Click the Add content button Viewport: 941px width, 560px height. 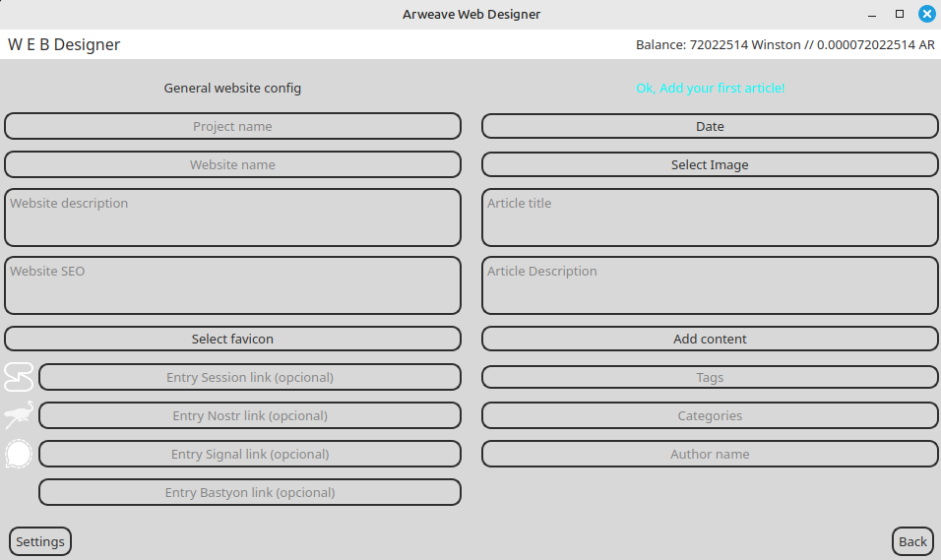[710, 339]
